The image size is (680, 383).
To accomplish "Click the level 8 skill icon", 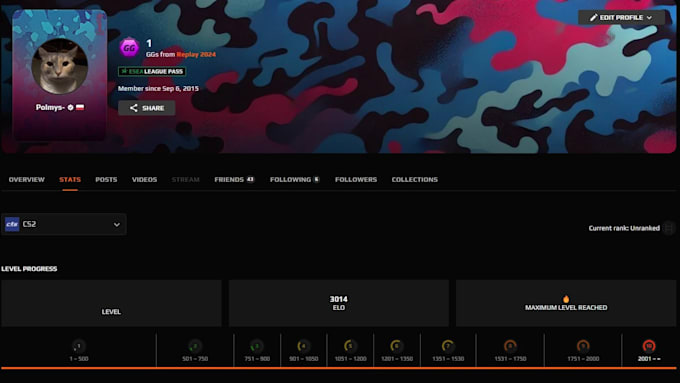I will coord(510,346).
